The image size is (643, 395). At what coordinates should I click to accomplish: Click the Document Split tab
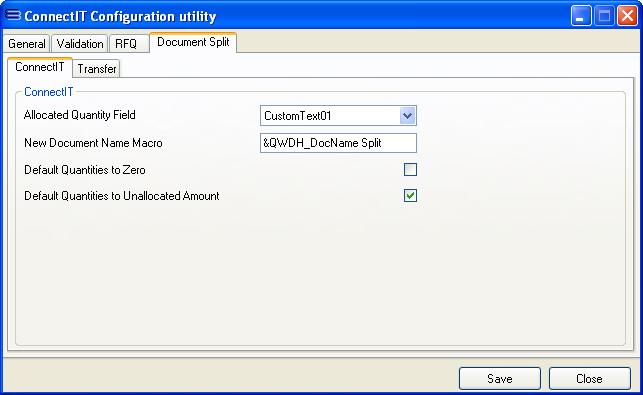pyautogui.click(x=193, y=42)
